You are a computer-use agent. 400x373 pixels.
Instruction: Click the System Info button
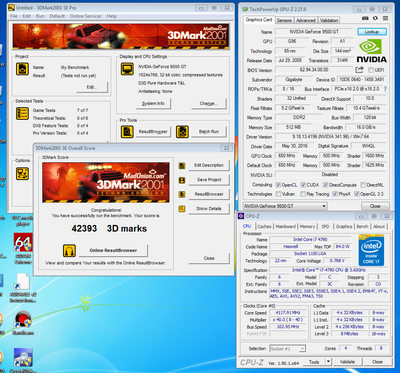[153, 104]
